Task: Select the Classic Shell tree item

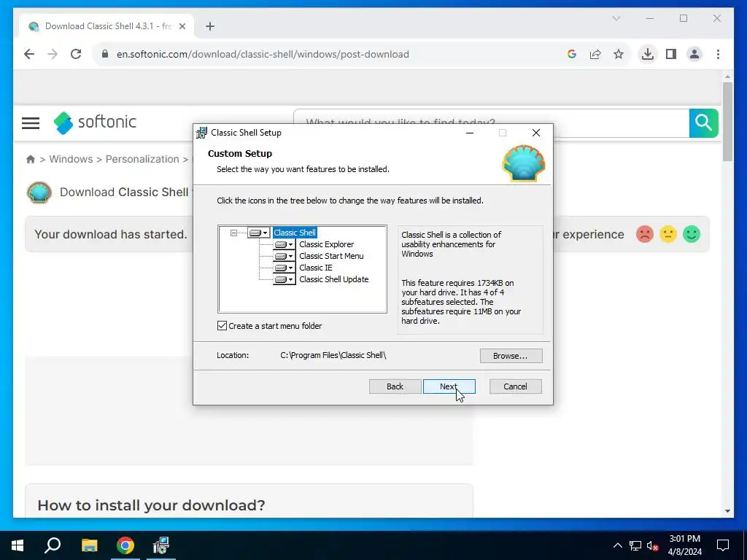Action: click(x=295, y=233)
